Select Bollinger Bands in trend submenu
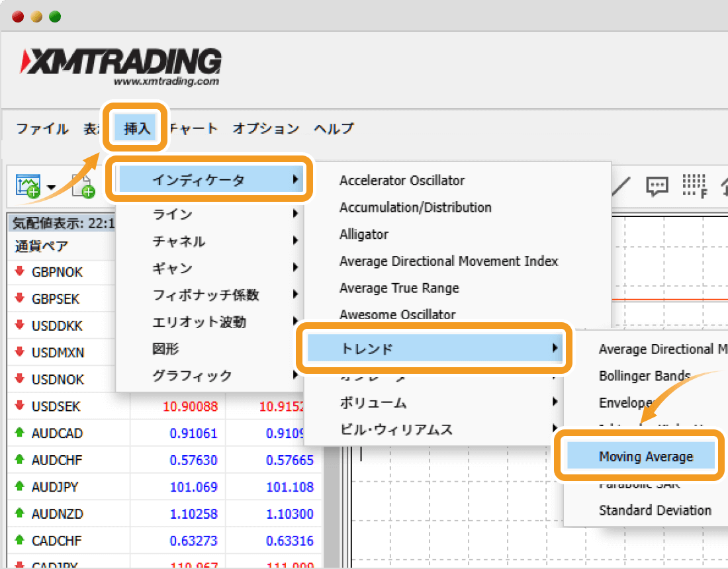 click(x=645, y=375)
